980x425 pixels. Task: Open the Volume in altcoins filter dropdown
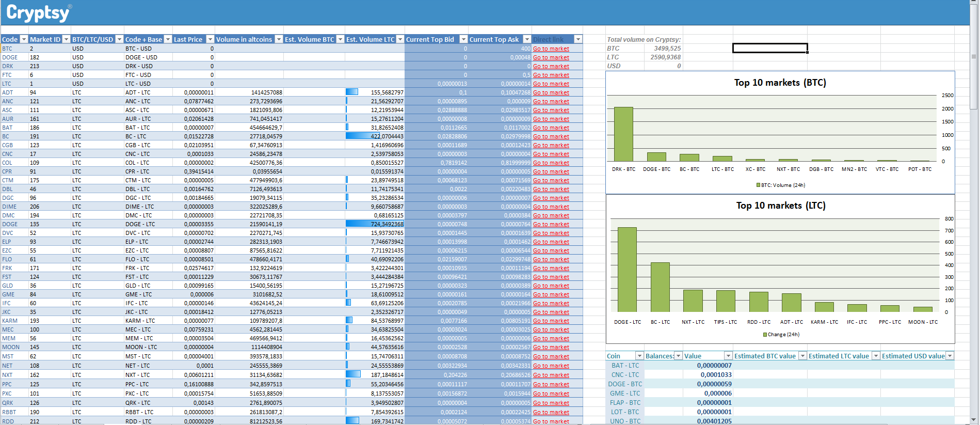coord(279,39)
